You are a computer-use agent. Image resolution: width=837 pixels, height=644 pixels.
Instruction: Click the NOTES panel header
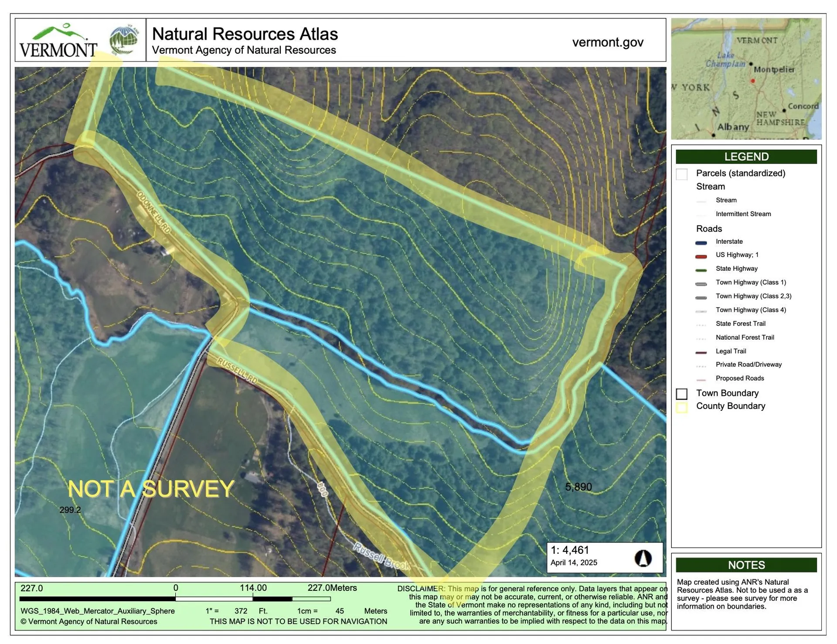[746, 565]
